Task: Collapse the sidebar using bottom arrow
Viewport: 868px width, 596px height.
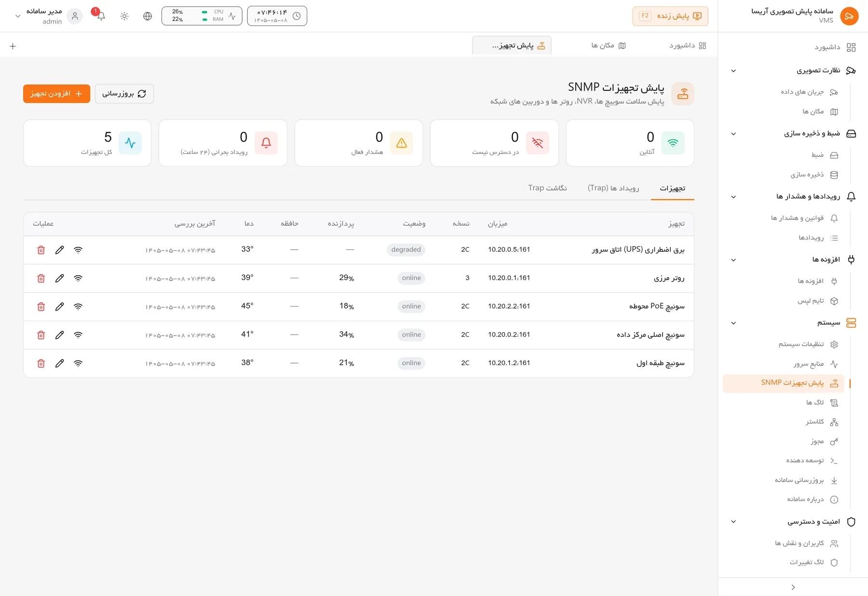Action: 793,587
